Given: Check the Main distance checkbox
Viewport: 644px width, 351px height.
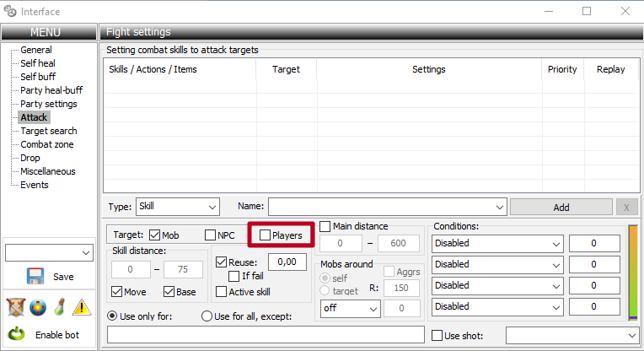Looking at the screenshot, I should [x=325, y=226].
